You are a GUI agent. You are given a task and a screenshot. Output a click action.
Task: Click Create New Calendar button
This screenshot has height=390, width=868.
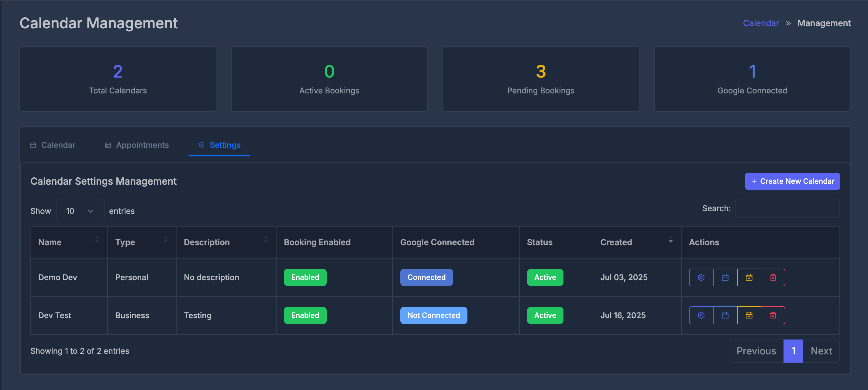792,181
